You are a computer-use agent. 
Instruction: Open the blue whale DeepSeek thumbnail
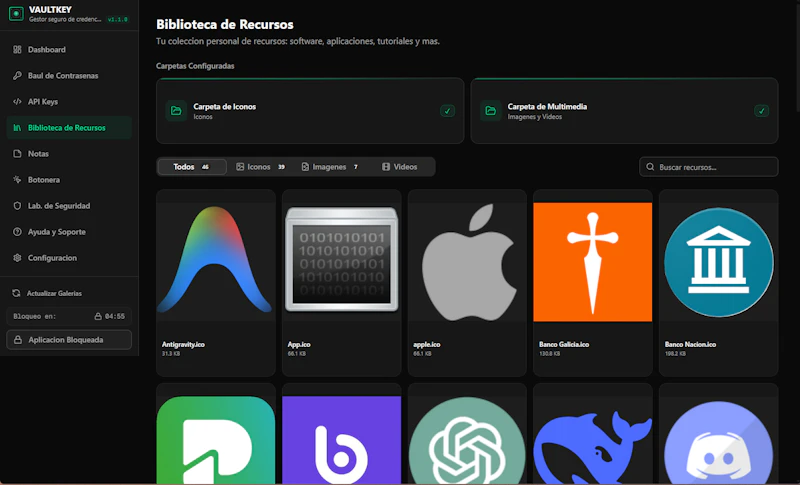point(593,440)
